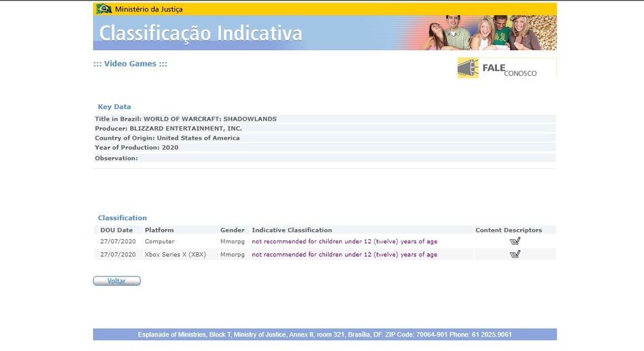Click the Observation row
644x351 pixels.
tap(325, 158)
